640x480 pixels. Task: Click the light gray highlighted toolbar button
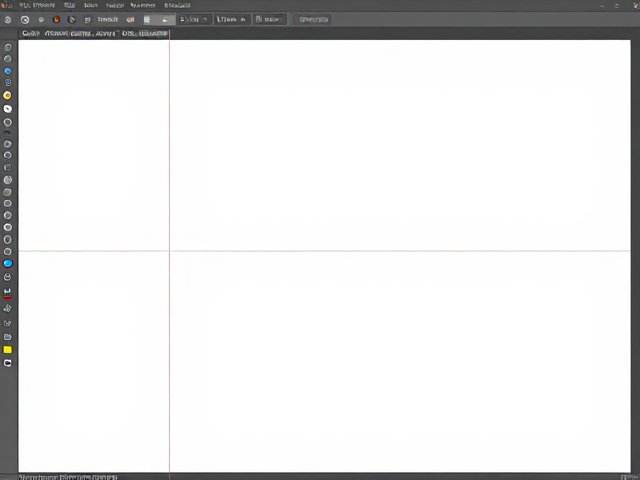tap(165, 20)
